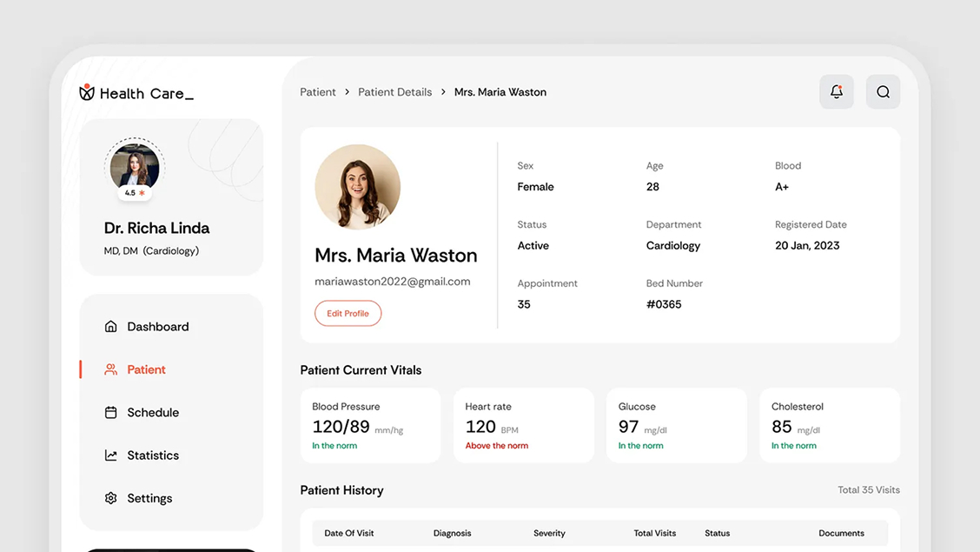
Task: Sort by Date Of Visit column header
Action: pyautogui.click(x=349, y=533)
